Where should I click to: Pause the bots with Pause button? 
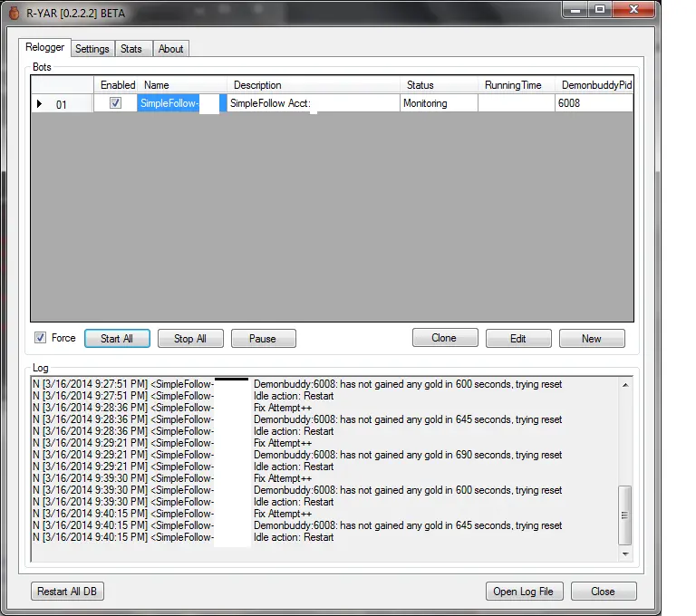(263, 339)
